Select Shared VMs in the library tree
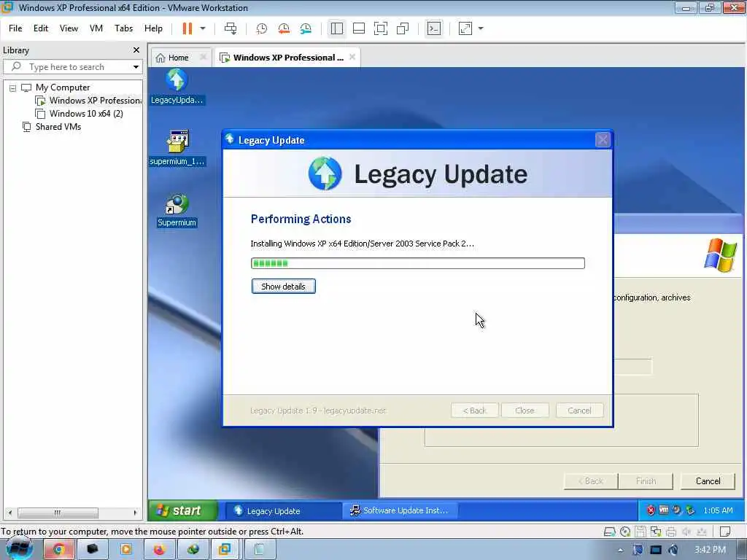The width and height of the screenshot is (747, 560). 52,127
